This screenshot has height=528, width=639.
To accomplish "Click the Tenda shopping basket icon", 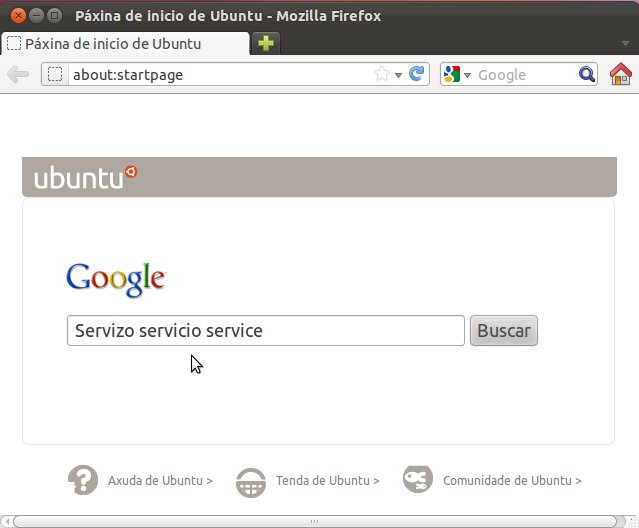I will (x=251, y=483).
